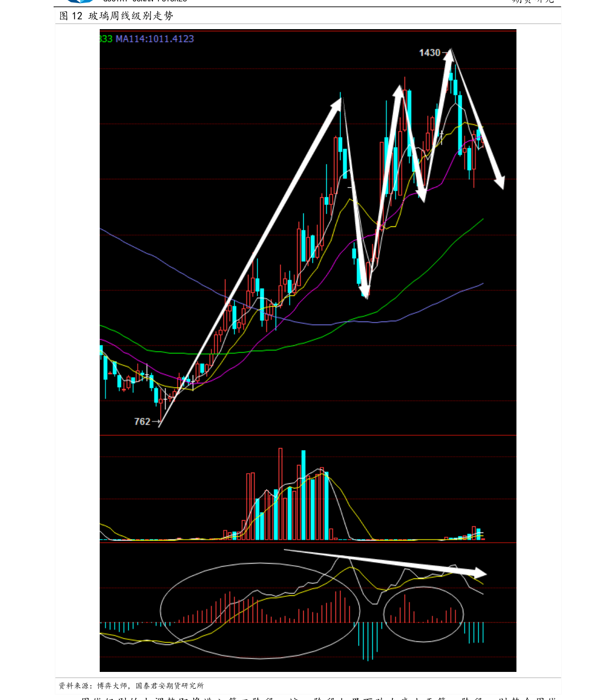Screen dimensions: 609x700
Task: Click the "MA114:1011.4123" moving average label
Action: (x=155, y=39)
